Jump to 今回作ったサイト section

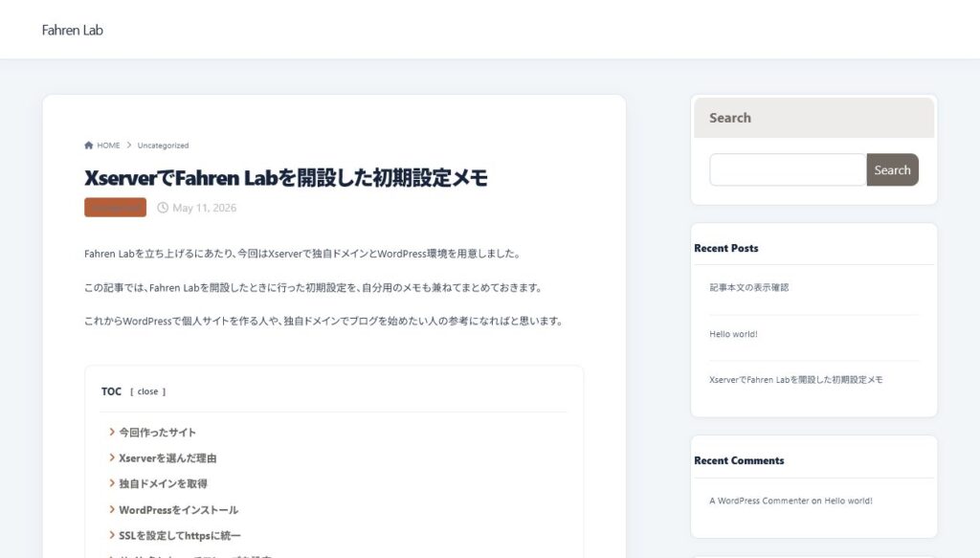(158, 433)
